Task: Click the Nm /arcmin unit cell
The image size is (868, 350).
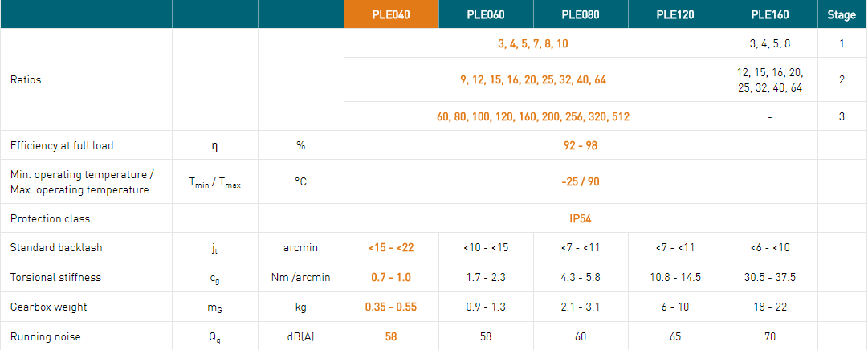Action: (x=300, y=277)
